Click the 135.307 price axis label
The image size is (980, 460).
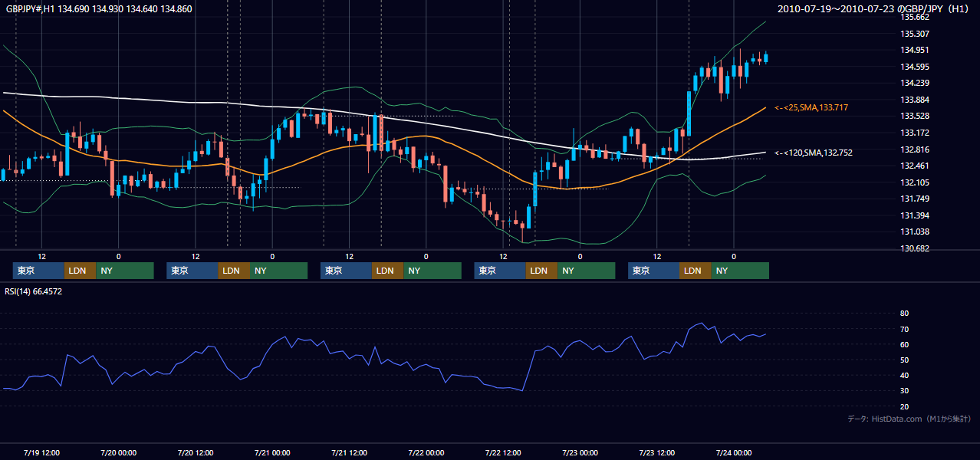[915, 34]
